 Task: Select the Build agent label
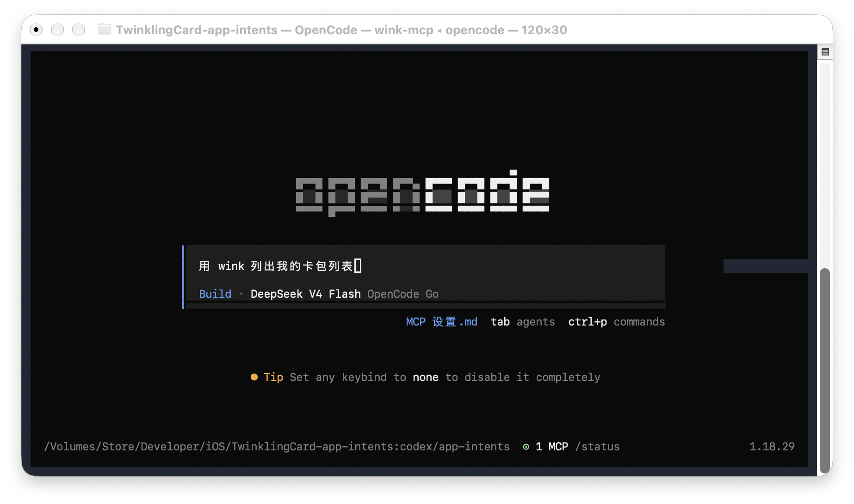[215, 294]
